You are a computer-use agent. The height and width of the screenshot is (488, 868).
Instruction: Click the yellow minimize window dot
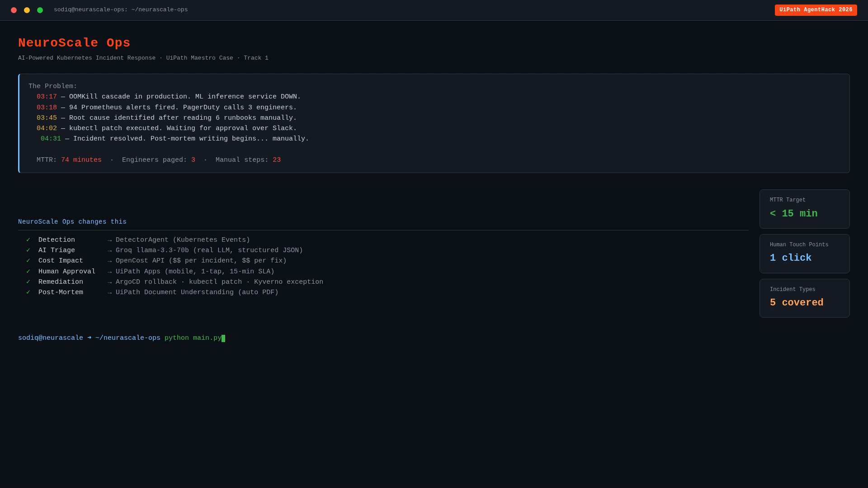pyautogui.click(x=27, y=10)
